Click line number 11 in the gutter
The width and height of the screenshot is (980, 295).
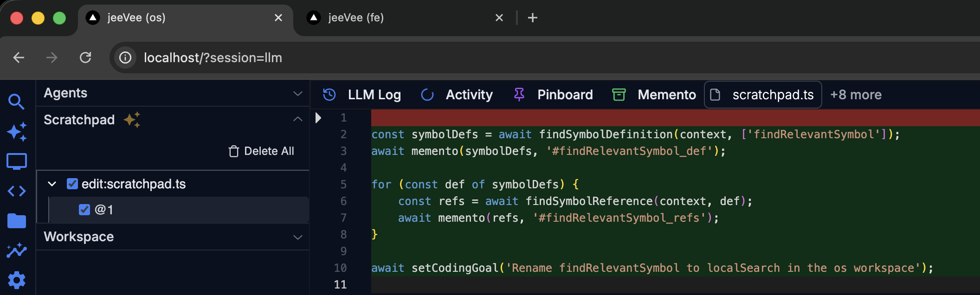pyautogui.click(x=340, y=285)
